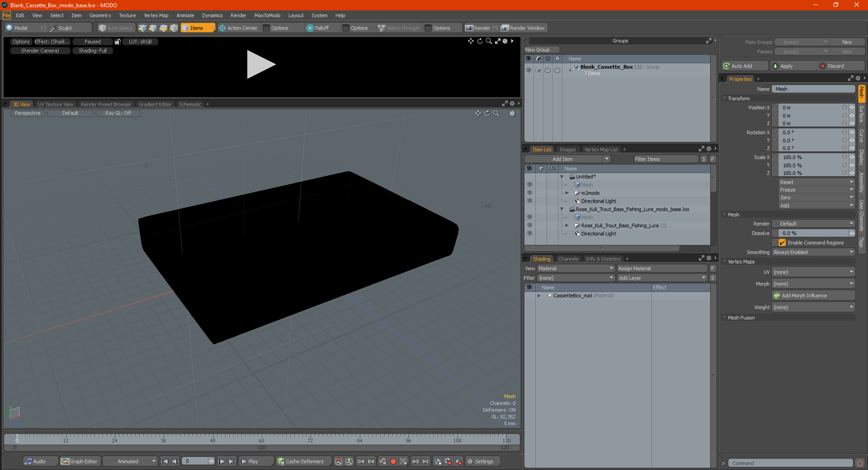Image resolution: width=868 pixels, height=470 pixels.
Task: Open MaxToModo menu
Action: pos(267,15)
